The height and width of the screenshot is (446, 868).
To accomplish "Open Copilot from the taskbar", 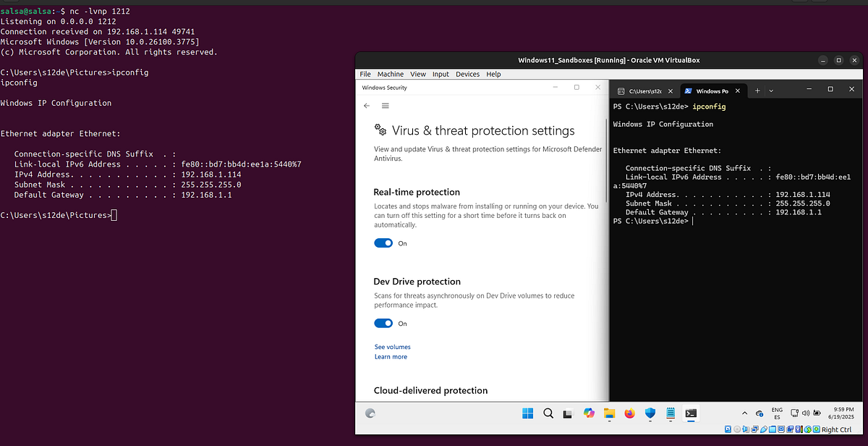I will pyautogui.click(x=588, y=413).
